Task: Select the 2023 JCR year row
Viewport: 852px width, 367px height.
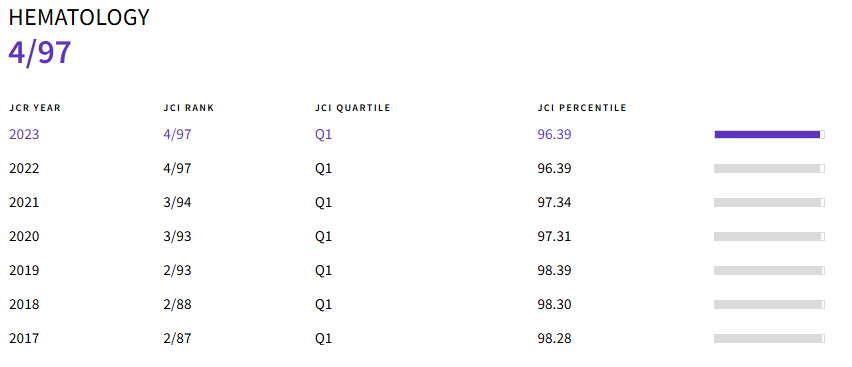Action: [417, 134]
